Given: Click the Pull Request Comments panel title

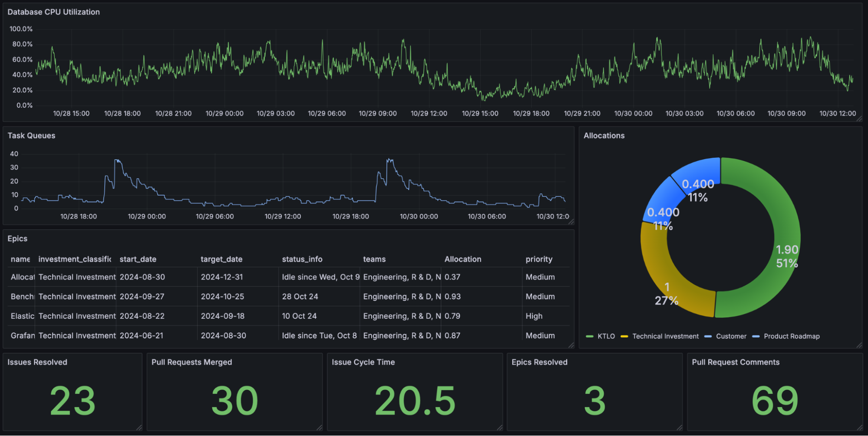Looking at the screenshot, I should 736,362.
